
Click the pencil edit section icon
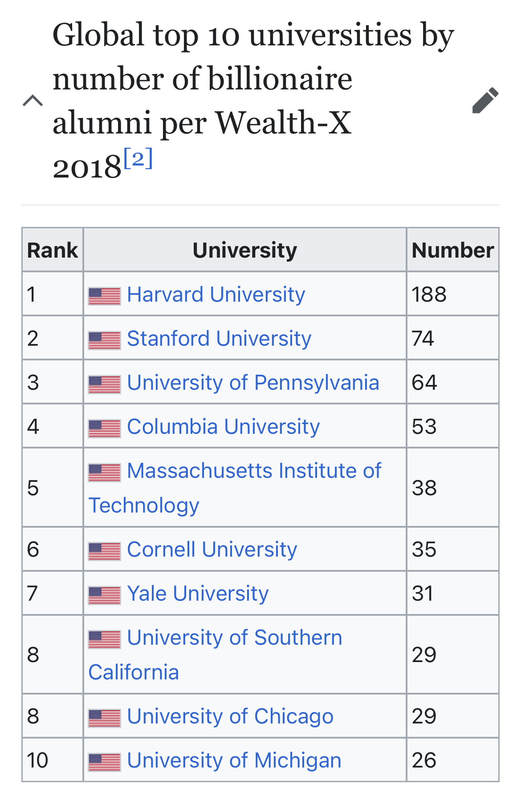click(x=485, y=101)
